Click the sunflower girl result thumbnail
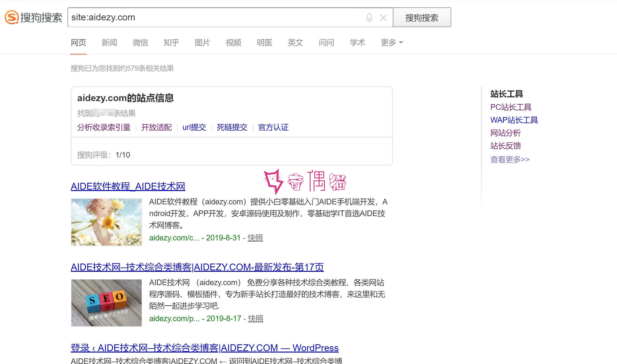The width and height of the screenshot is (617, 364). [x=107, y=222]
